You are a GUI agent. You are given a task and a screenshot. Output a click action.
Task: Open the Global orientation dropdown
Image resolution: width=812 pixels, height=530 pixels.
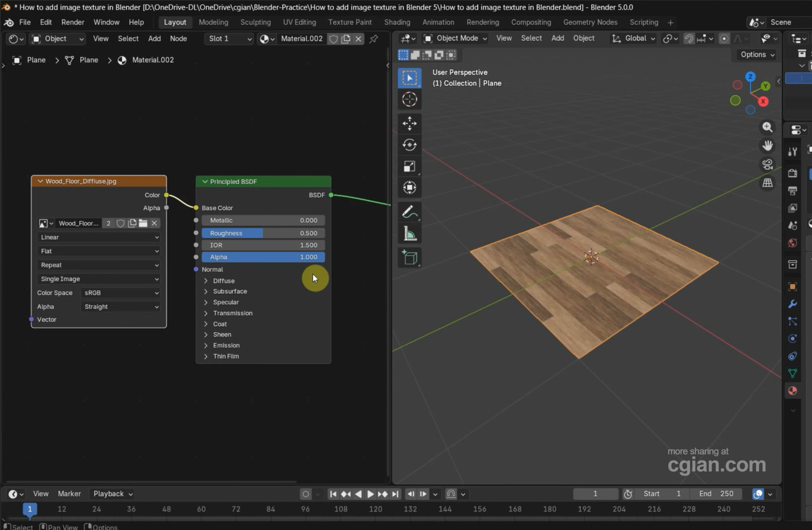pyautogui.click(x=633, y=38)
